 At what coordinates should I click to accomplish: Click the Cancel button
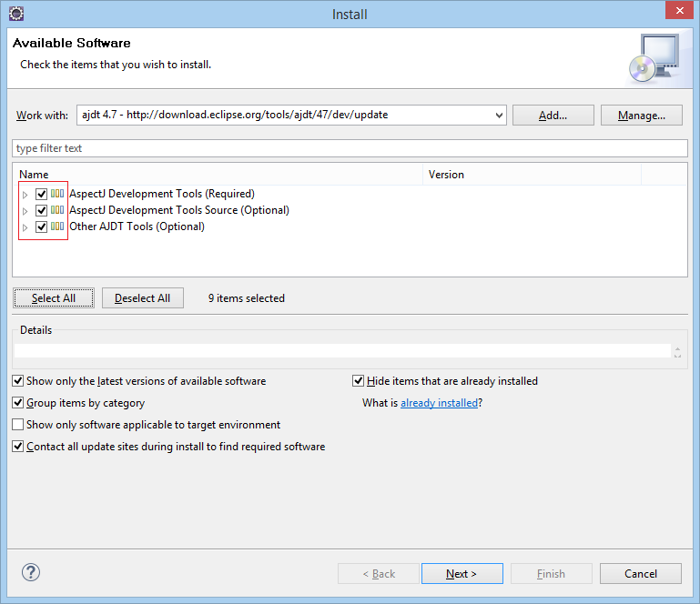point(641,574)
